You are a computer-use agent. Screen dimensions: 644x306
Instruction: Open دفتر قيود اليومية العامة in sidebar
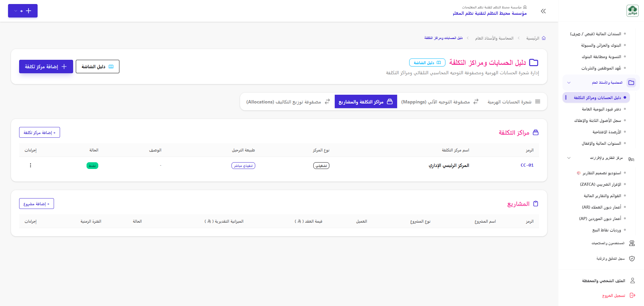pos(601,109)
